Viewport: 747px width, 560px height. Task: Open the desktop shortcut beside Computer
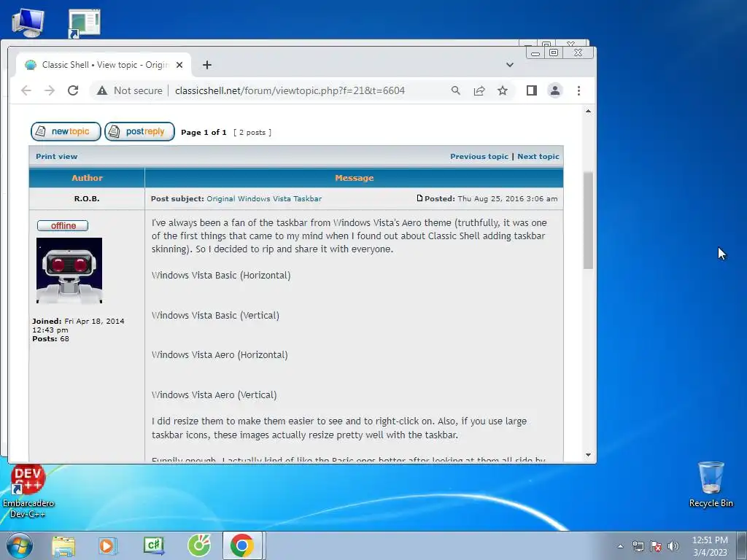pos(85,23)
